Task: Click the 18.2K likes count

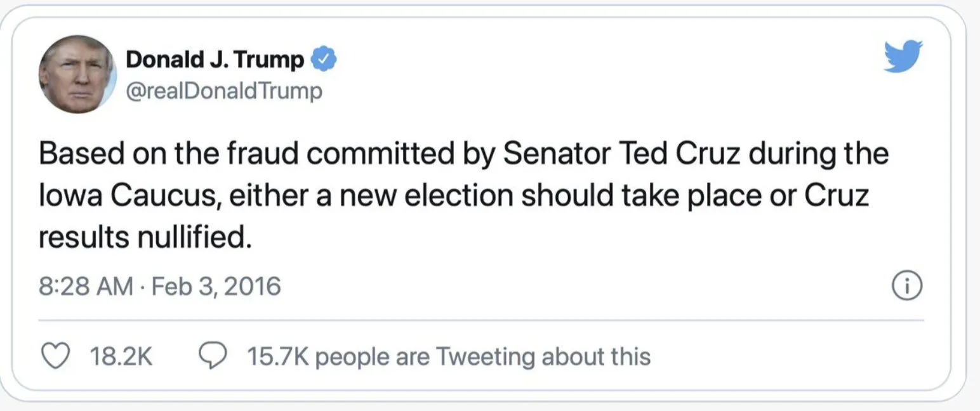Action: click(121, 356)
